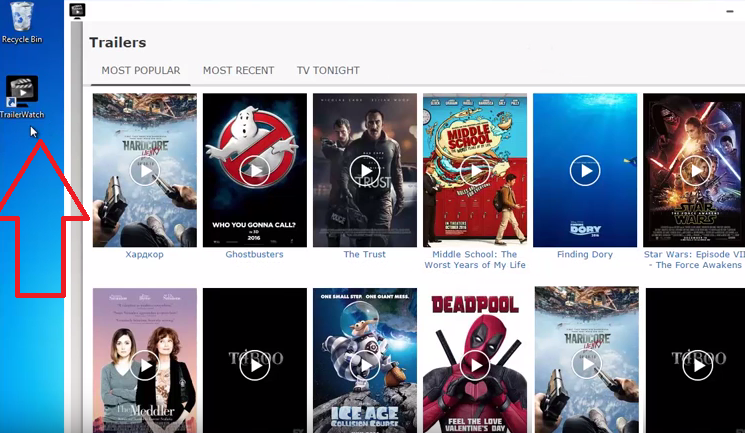Play the Middle School movie trailer
The image size is (745, 433).
475,171
